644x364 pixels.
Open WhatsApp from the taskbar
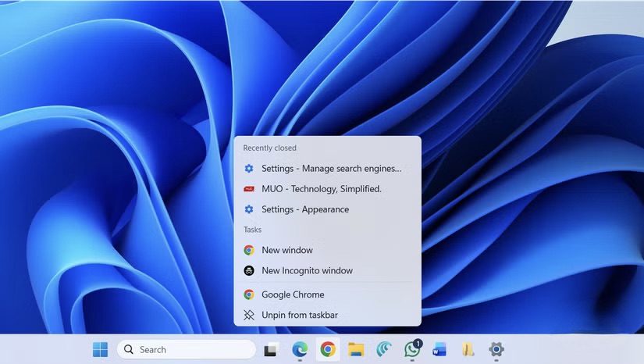[412, 349]
